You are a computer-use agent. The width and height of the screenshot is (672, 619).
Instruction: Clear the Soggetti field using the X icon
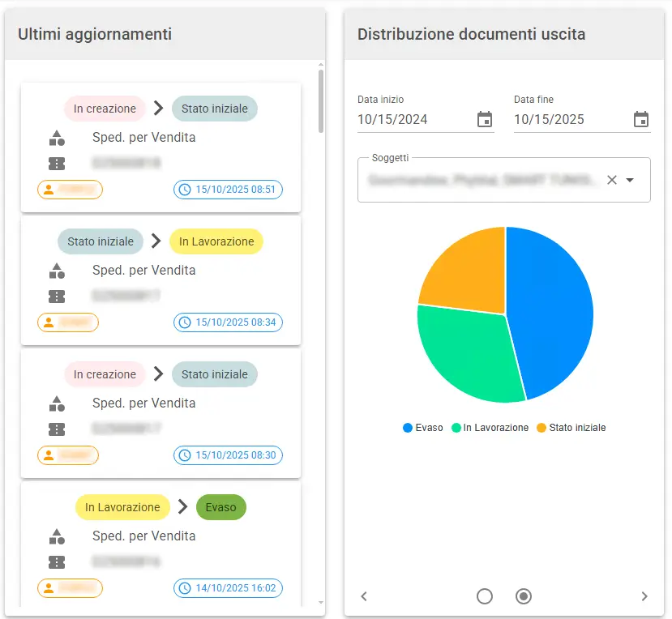(x=612, y=180)
